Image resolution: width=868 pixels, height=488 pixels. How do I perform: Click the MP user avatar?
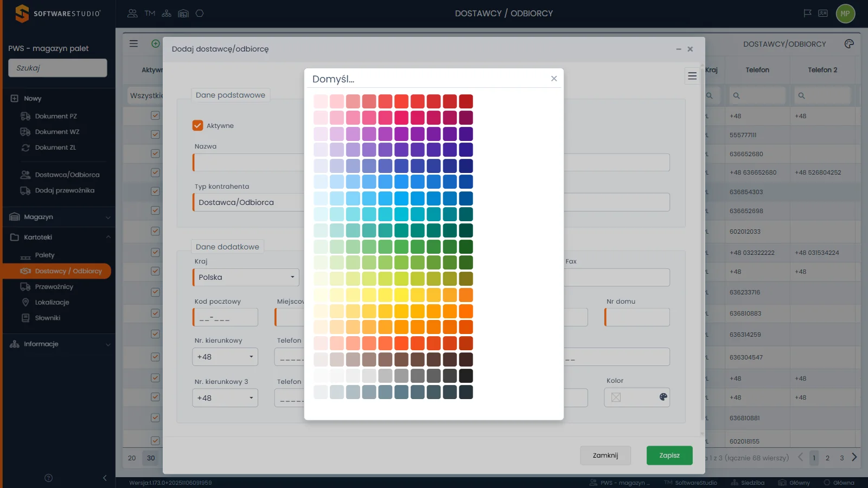pos(845,14)
